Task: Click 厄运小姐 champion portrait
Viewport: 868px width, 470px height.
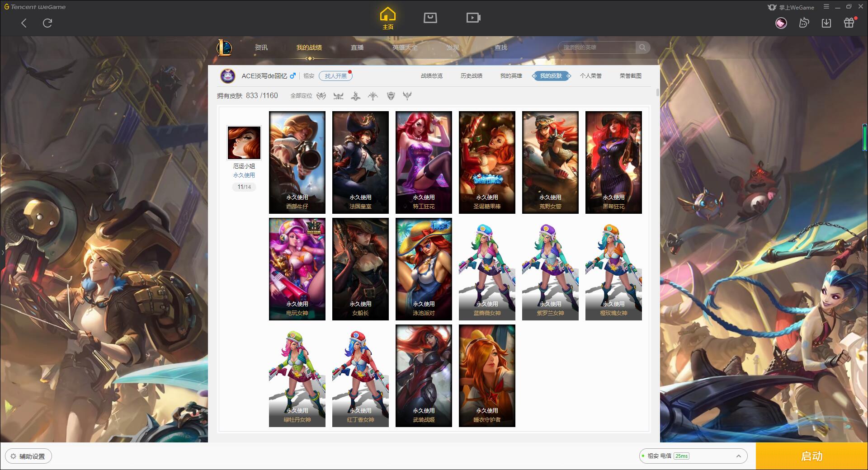Action: (244, 143)
